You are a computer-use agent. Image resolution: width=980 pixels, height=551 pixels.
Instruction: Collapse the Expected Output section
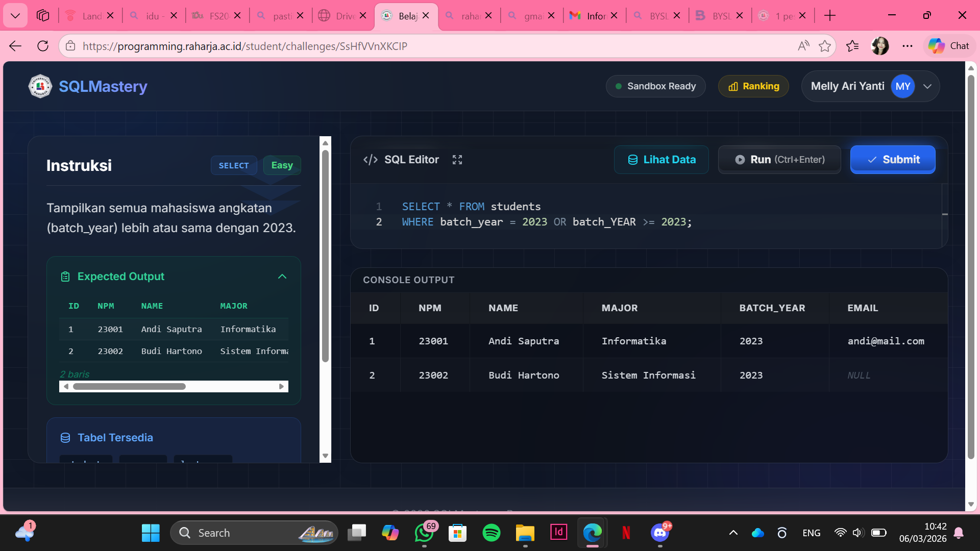pos(282,277)
